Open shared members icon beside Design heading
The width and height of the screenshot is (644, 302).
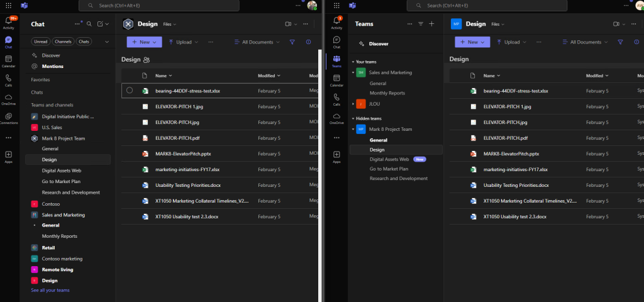(x=146, y=60)
